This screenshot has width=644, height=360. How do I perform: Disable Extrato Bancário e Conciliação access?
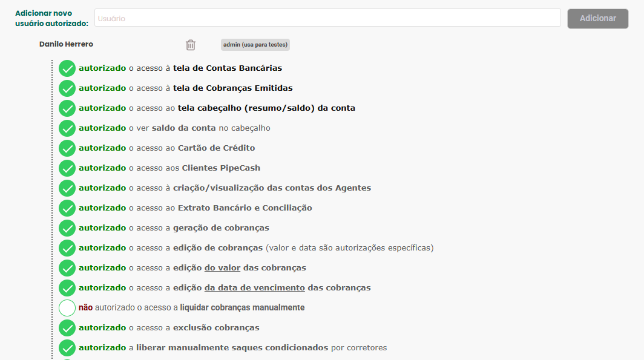[x=67, y=208]
